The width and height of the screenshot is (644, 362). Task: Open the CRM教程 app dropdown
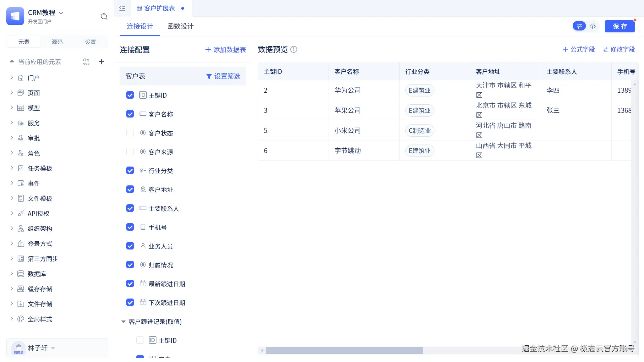(61, 13)
